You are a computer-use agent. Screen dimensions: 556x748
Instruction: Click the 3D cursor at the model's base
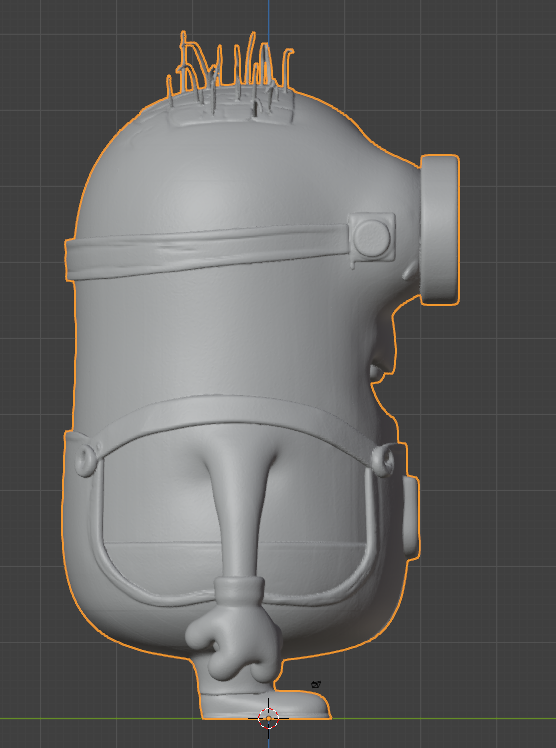pos(268,717)
